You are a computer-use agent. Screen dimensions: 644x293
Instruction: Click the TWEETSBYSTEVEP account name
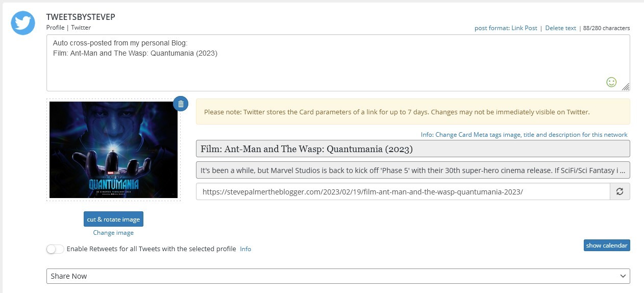point(81,17)
